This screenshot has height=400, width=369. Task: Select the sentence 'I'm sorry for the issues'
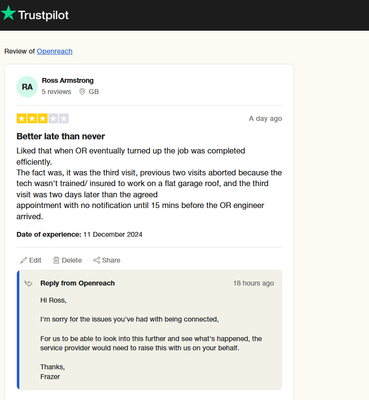130,319
